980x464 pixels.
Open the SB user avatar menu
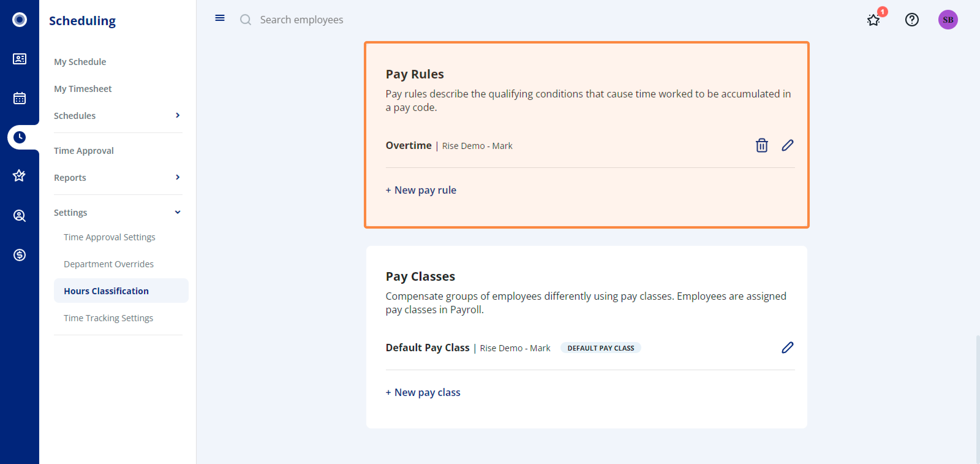click(x=948, y=20)
